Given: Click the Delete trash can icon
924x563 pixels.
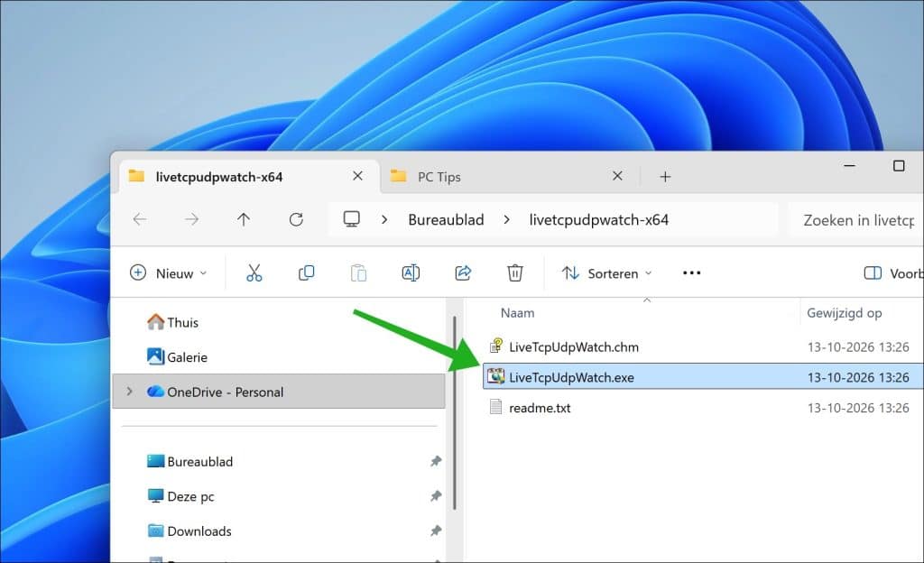Looking at the screenshot, I should click(x=515, y=272).
